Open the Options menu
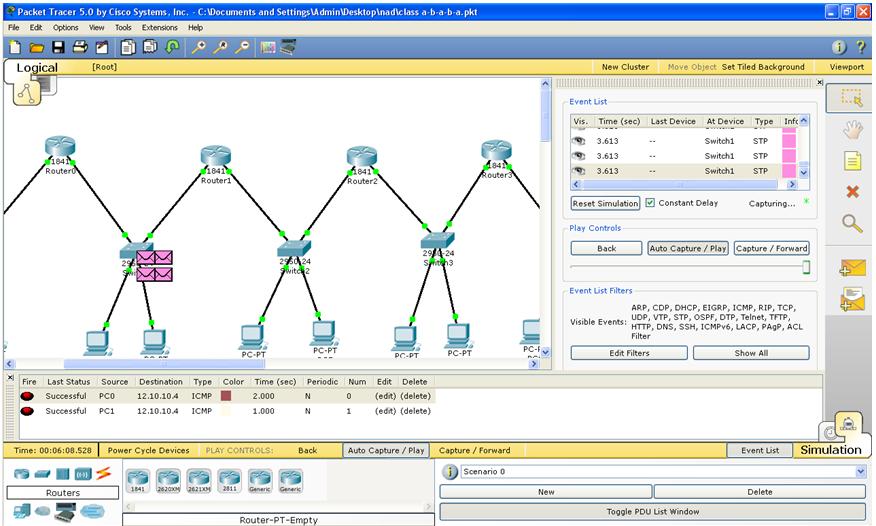Viewport: 876px width, 526px height. point(65,27)
